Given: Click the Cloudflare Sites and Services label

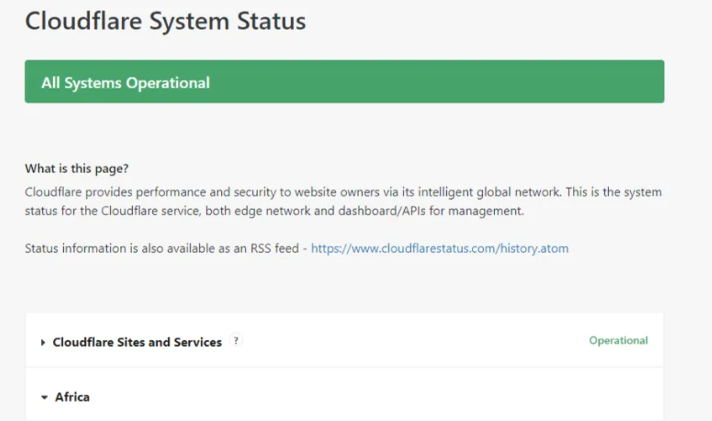Looking at the screenshot, I should (137, 342).
